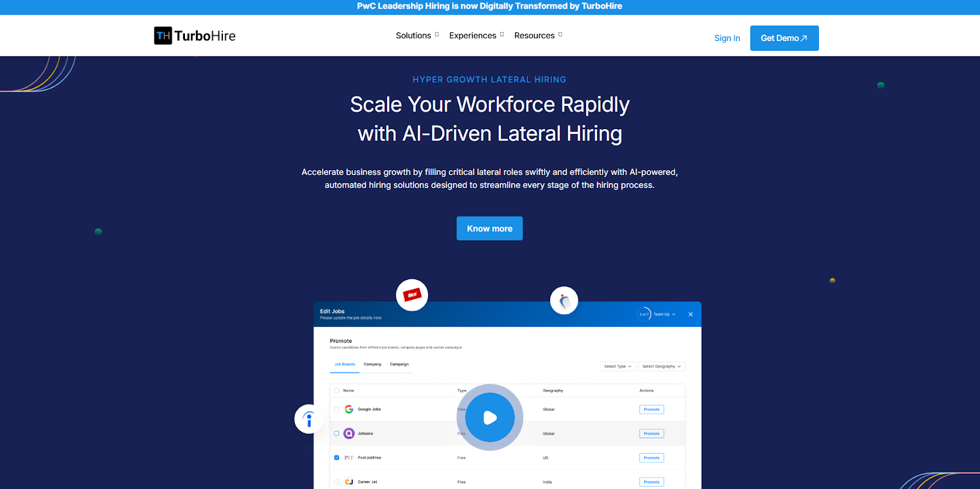This screenshot has width=980, height=489.
Task: Play the product demo video
Action: click(x=489, y=417)
